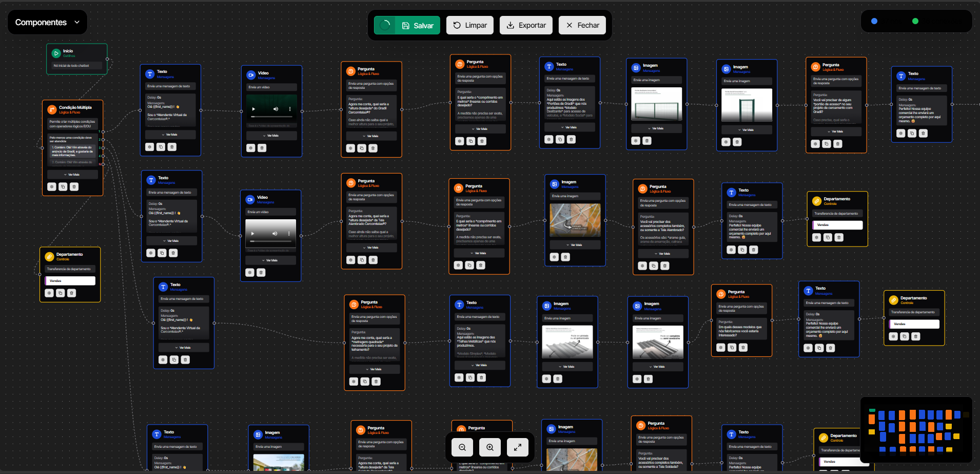Expand Ver Mais in 'Portões de Gradil' Texto node
The width and height of the screenshot is (980, 474).
(570, 127)
